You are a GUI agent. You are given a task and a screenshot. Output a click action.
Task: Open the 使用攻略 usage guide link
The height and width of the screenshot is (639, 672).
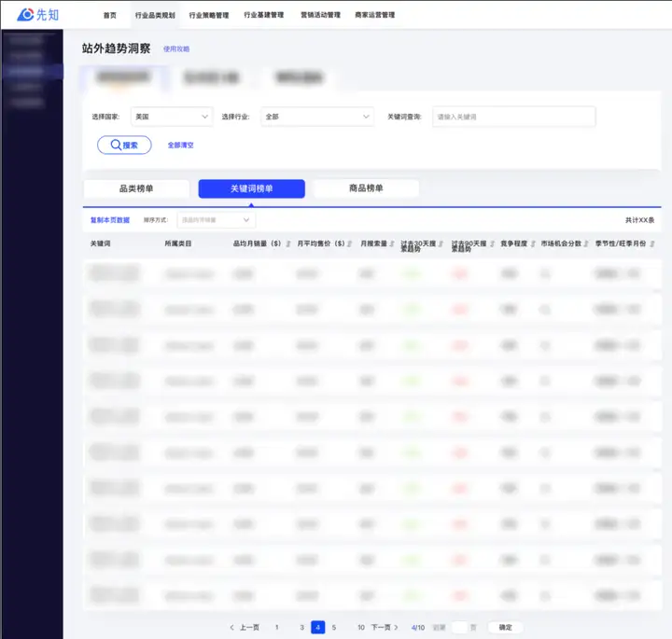pyautogui.click(x=176, y=49)
